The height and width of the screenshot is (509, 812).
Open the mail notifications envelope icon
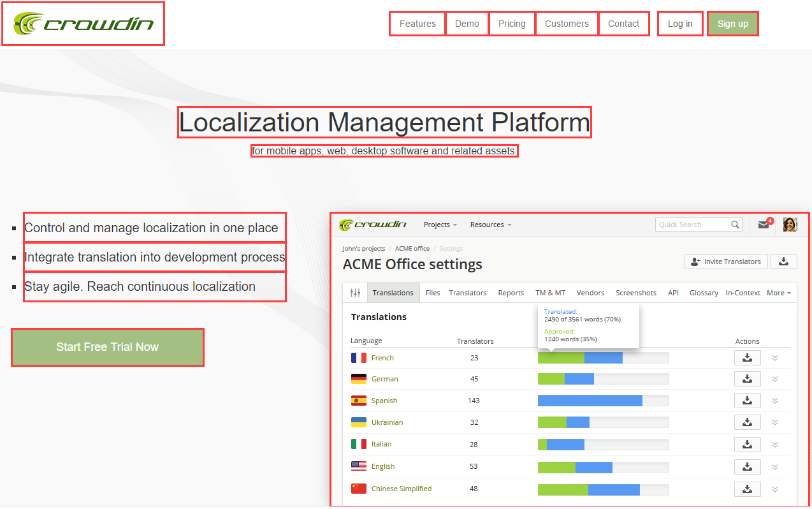(x=763, y=225)
